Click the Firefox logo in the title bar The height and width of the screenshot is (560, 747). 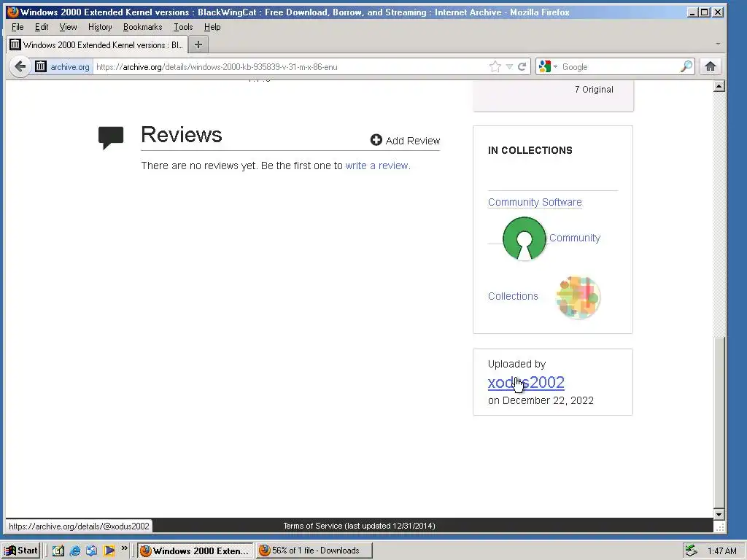(13, 12)
